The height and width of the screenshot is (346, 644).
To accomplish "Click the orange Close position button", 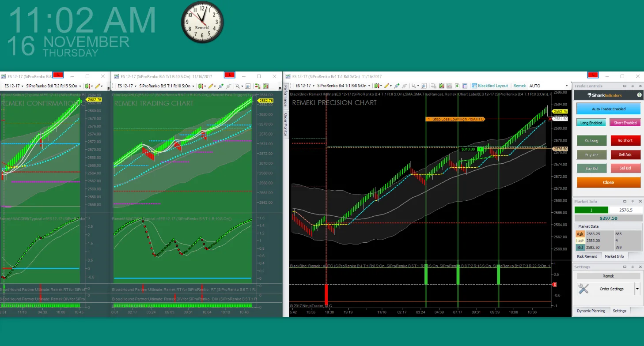I will click(608, 182).
